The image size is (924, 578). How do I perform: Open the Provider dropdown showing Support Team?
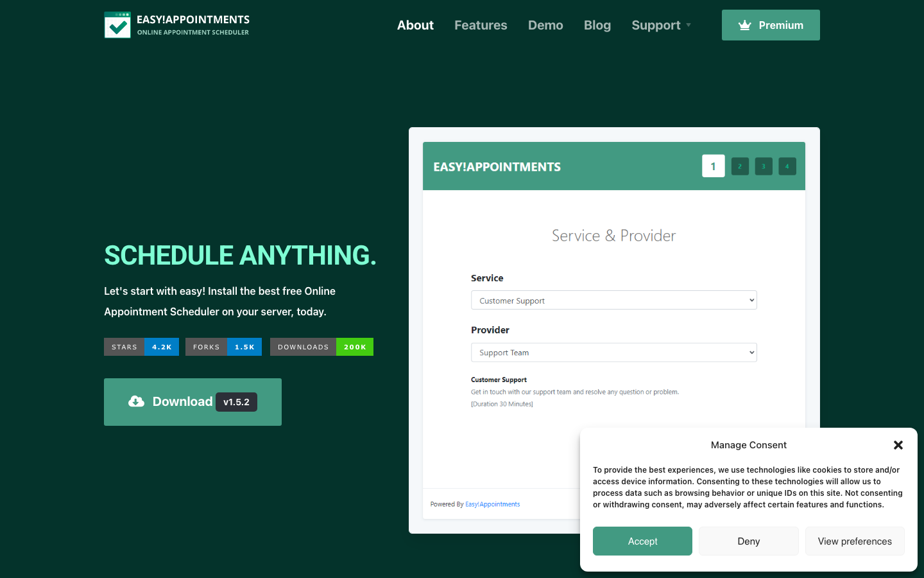click(x=613, y=352)
